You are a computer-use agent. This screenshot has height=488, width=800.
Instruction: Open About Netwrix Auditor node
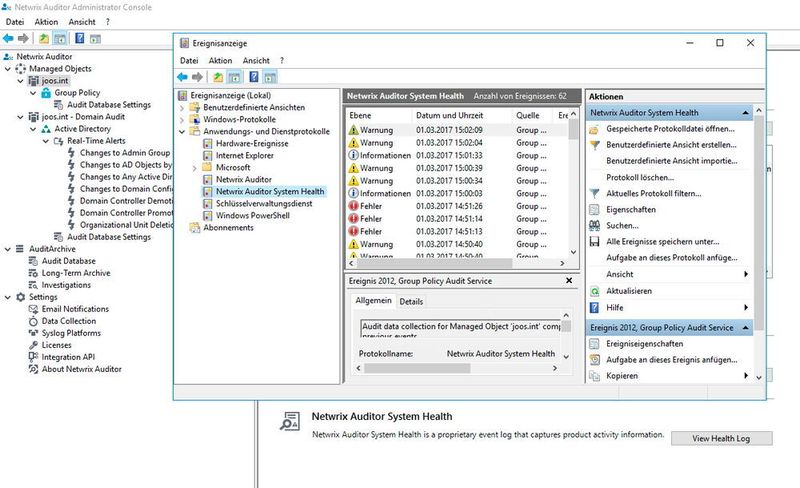tap(81, 369)
